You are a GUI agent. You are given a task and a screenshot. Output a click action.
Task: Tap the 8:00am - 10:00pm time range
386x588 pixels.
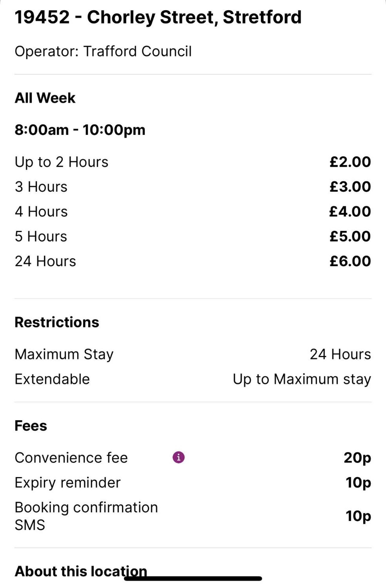pyautogui.click(x=80, y=130)
